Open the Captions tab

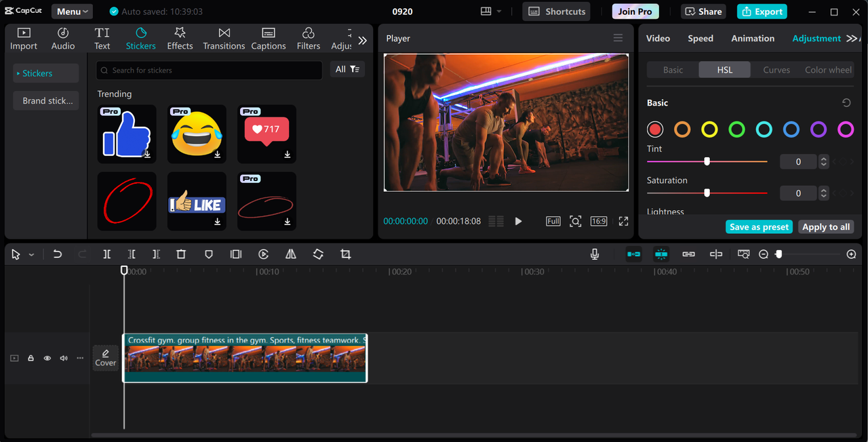click(269, 39)
